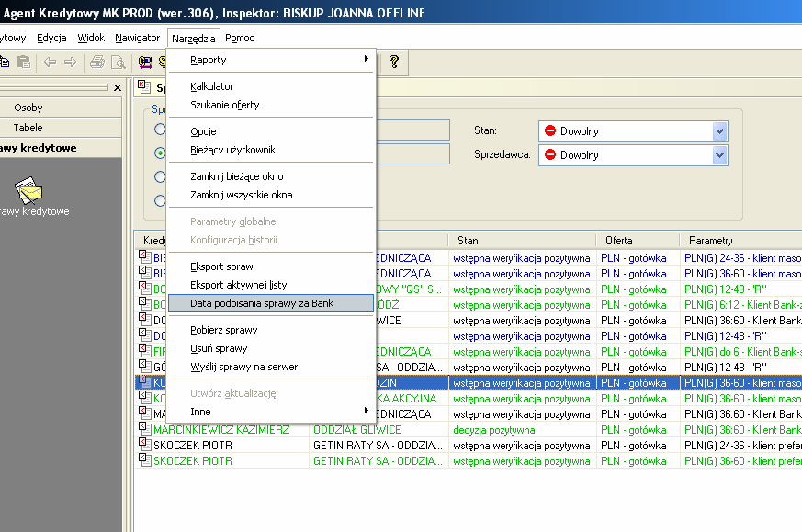Click the red circle icon in Stan combo

(x=550, y=130)
